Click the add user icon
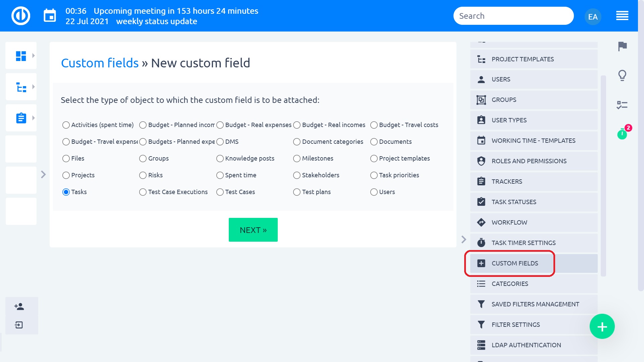This screenshot has height=362, width=644. [19, 306]
